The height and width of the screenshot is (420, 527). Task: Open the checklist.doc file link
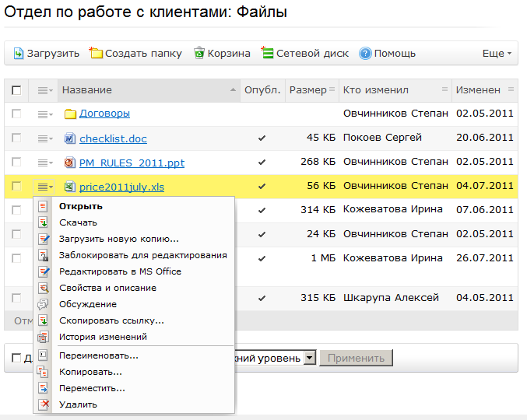point(113,138)
